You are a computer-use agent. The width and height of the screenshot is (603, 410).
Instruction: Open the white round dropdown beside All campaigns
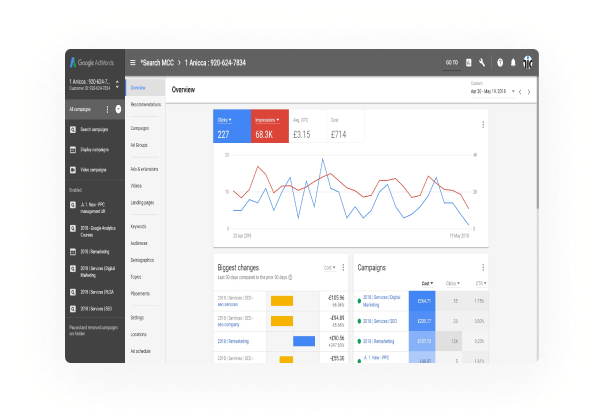click(118, 109)
